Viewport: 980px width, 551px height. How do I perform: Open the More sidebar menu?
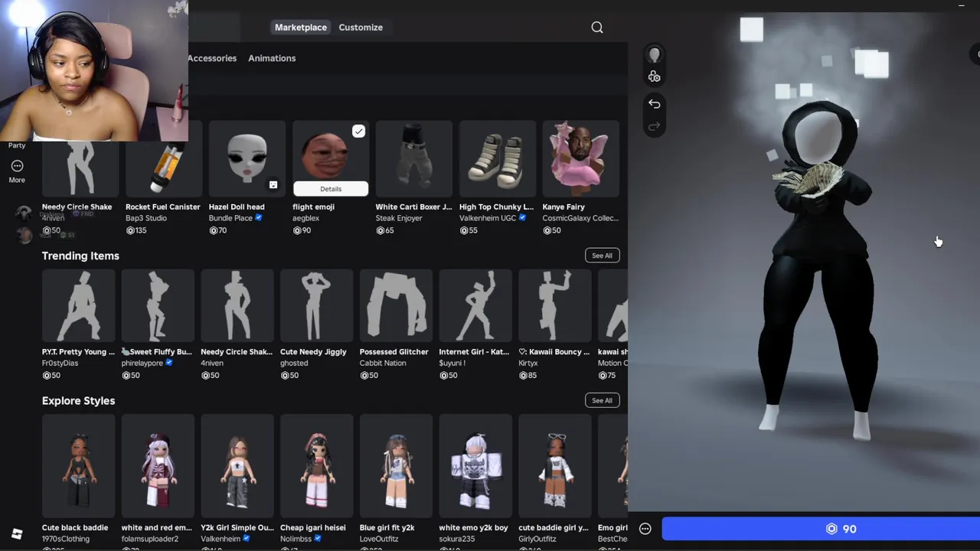click(x=17, y=171)
